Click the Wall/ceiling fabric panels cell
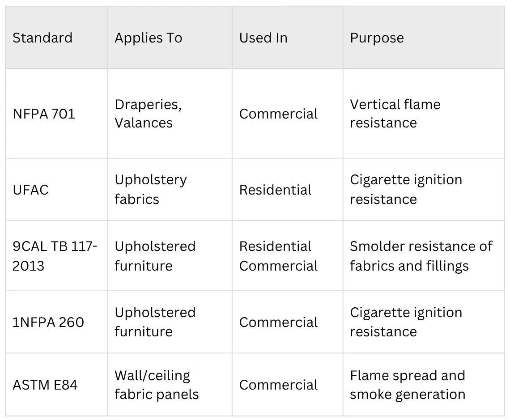This screenshot has width=510, height=420. tap(170, 385)
